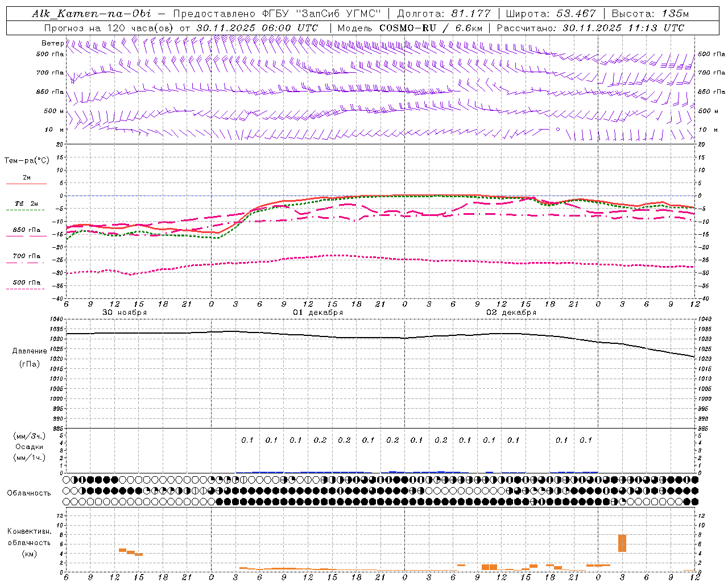Screen dimensions: 728x582
Task: Click the 10 м wind level label on left
Action: pos(54,130)
